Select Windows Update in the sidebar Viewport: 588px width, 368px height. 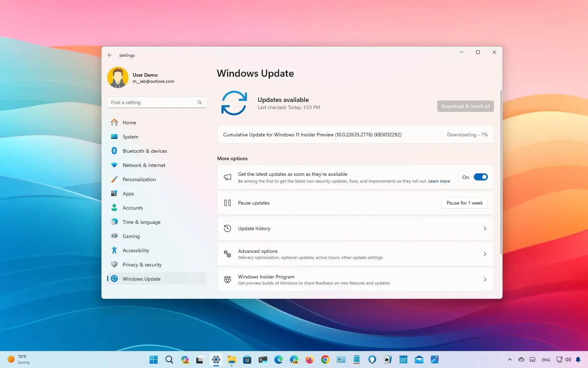(x=141, y=278)
